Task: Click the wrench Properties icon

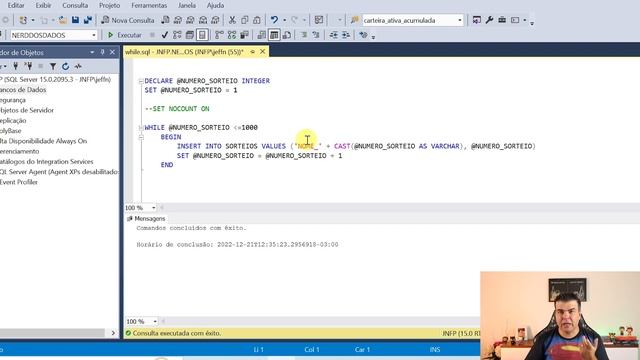Action: tap(489, 20)
